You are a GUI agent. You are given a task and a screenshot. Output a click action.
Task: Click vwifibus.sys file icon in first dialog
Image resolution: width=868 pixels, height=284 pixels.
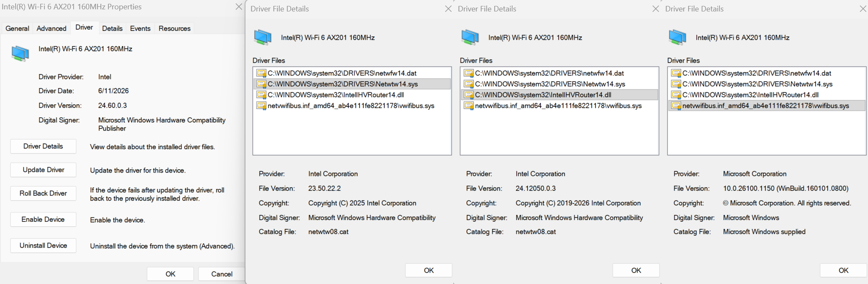pos(262,106)
